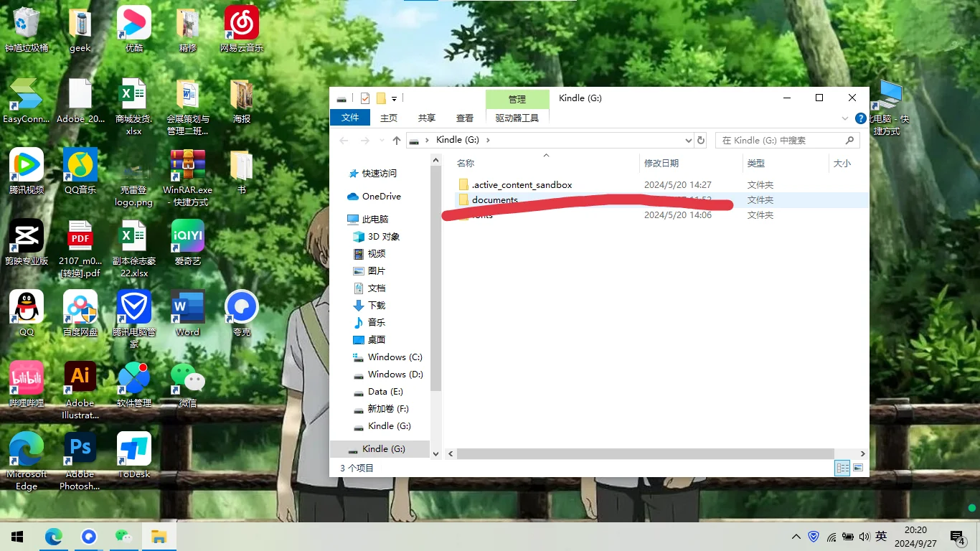This screenshot has width=980, height=551.
Task: Click the search magnifier icon
Action: [x=850, y=141]
